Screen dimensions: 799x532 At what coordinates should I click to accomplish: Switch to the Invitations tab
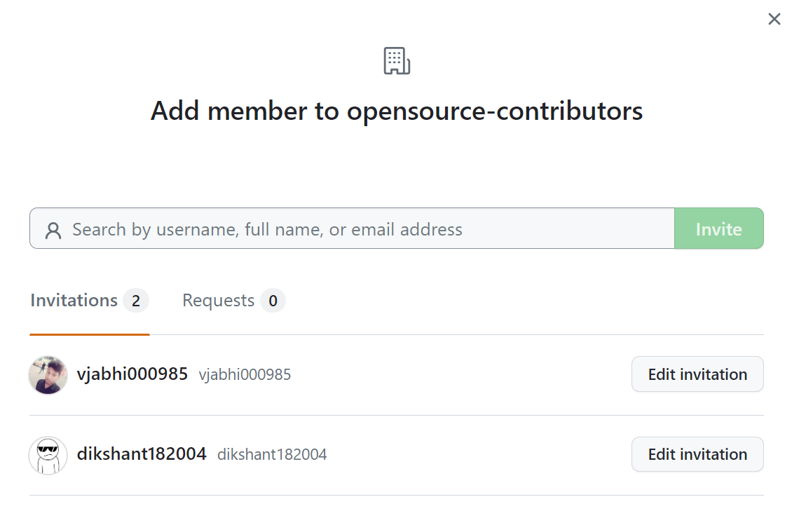(74, 301)
